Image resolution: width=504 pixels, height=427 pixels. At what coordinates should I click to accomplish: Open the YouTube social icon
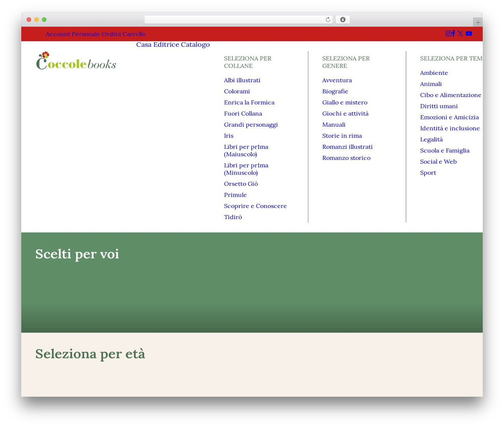point(469,33)
